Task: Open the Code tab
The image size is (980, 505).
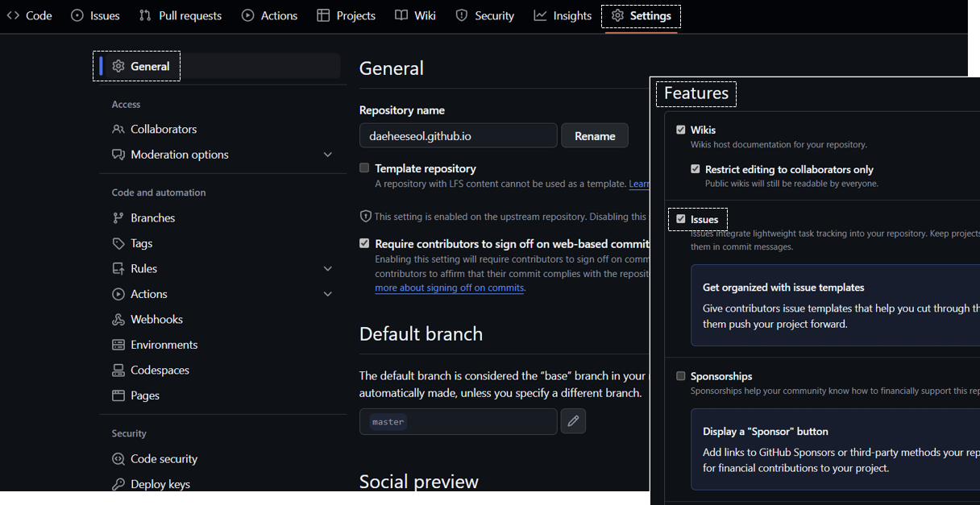Action: 29,15
